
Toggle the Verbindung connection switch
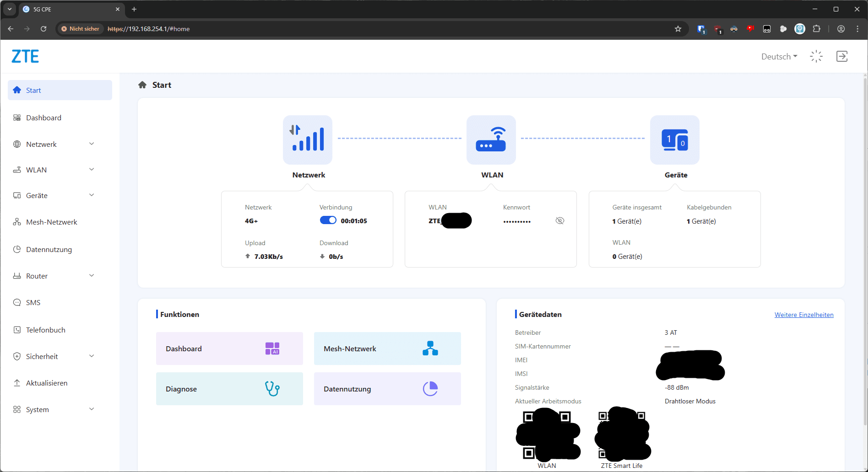tap(328, 220)
